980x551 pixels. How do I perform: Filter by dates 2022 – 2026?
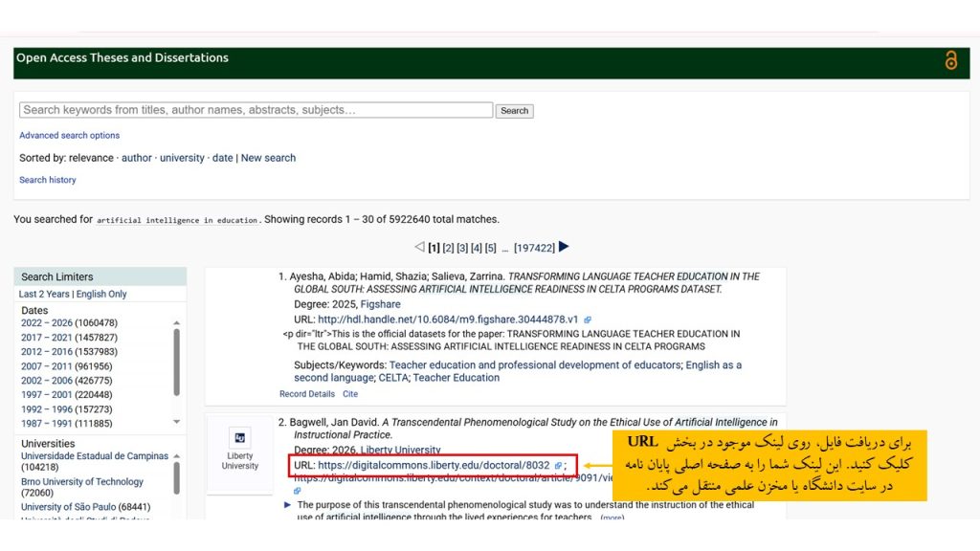point(47,323)
